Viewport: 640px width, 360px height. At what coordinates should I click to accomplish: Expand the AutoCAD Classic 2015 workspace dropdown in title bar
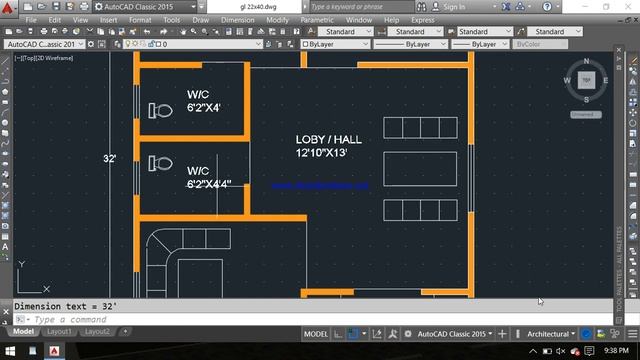193,7
